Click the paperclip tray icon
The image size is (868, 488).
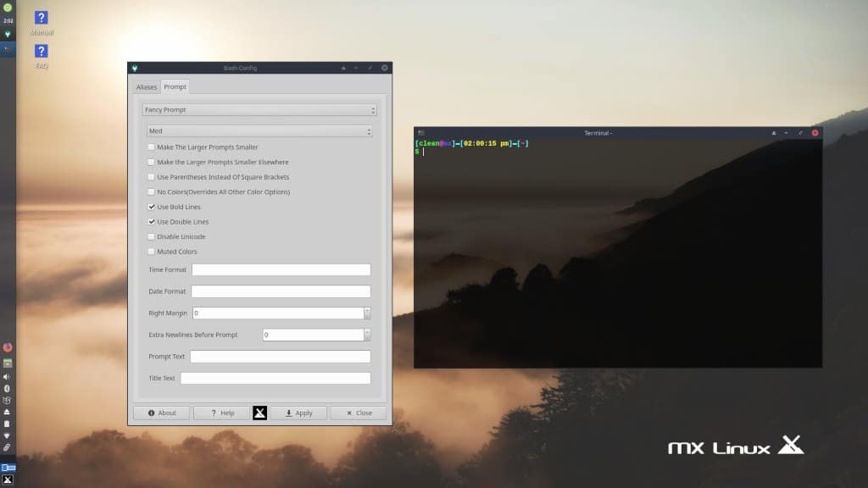click(x=7, y=447)
